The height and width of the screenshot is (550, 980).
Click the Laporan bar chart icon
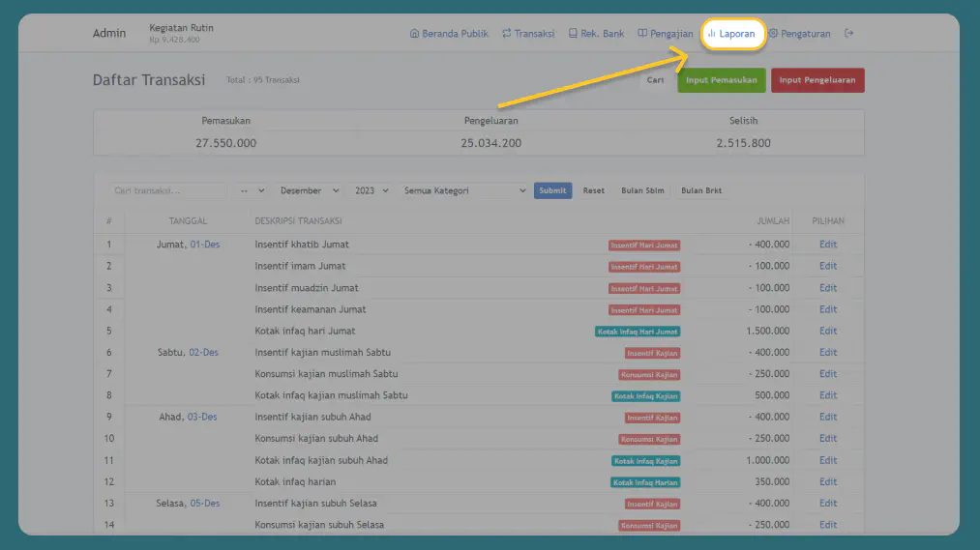coord(712,34)
